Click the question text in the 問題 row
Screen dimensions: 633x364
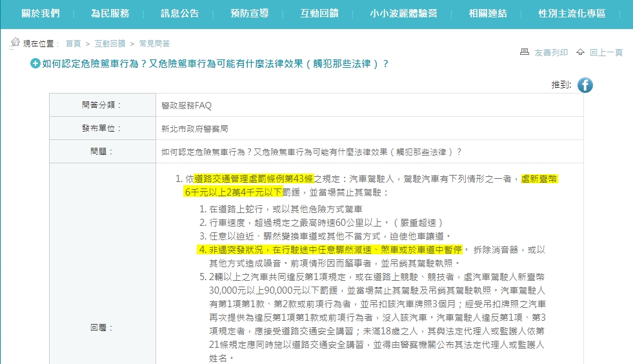(312, 152)
